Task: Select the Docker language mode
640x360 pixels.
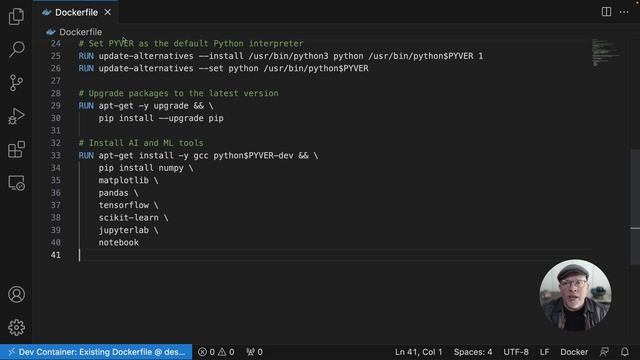Action: click(x=574, y=352)
